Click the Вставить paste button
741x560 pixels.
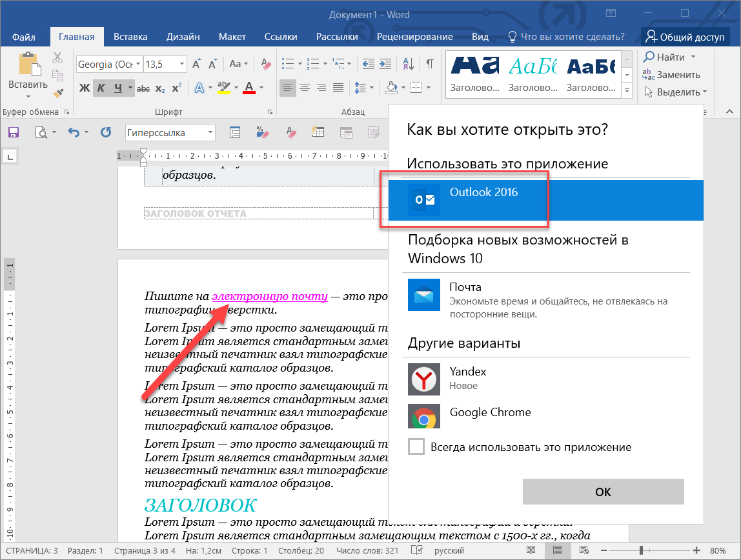point(28,75)
